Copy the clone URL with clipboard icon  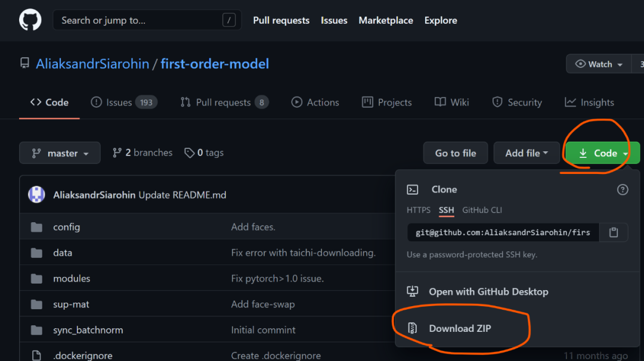[x=614, y=232]
